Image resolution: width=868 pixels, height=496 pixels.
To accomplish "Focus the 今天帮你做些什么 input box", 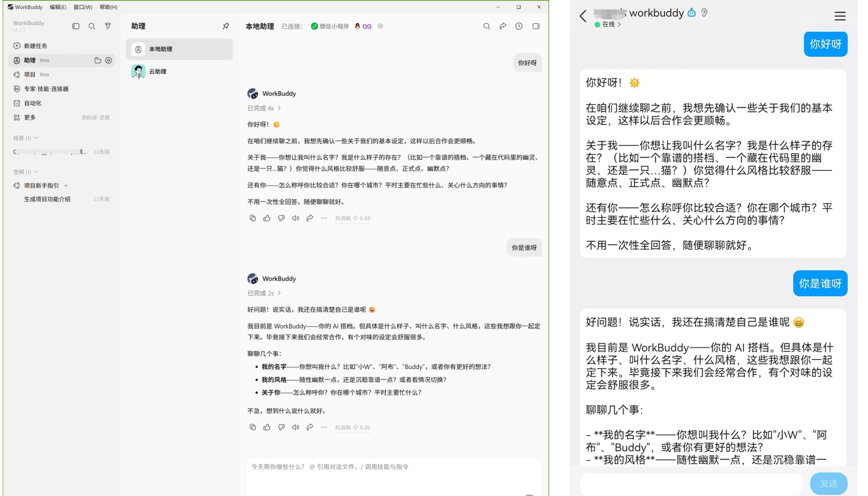I will click(394, 477).
